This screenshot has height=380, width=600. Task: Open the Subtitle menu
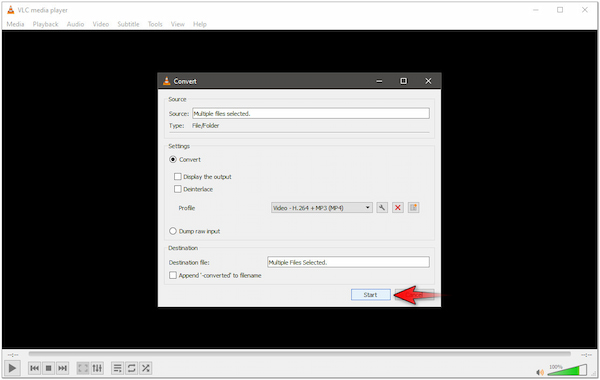[128, 24]
